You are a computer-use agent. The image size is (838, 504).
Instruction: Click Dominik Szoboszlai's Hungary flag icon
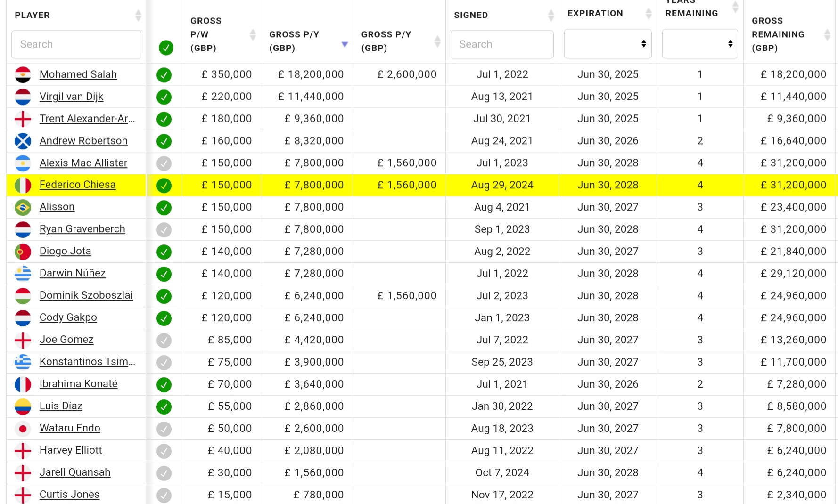(23, 296)
